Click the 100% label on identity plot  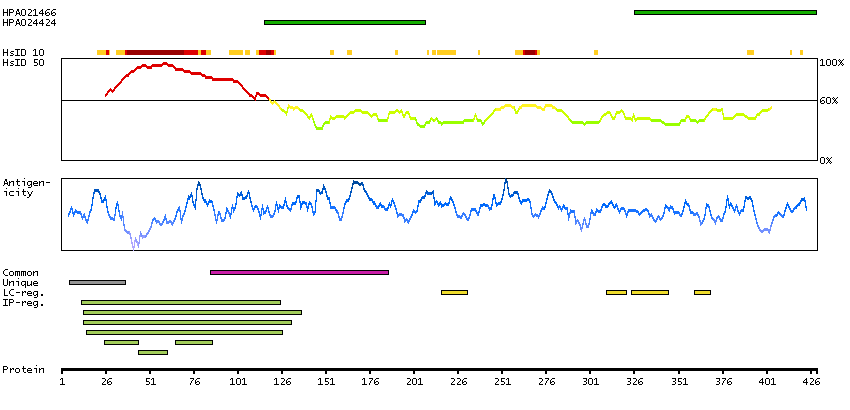831,62
